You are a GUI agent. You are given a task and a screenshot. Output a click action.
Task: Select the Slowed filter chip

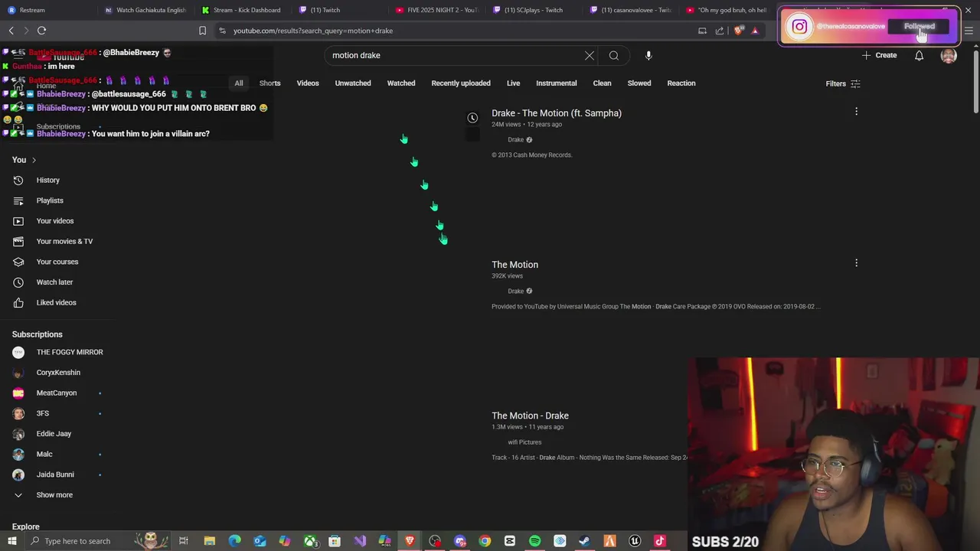coord(639,83)
